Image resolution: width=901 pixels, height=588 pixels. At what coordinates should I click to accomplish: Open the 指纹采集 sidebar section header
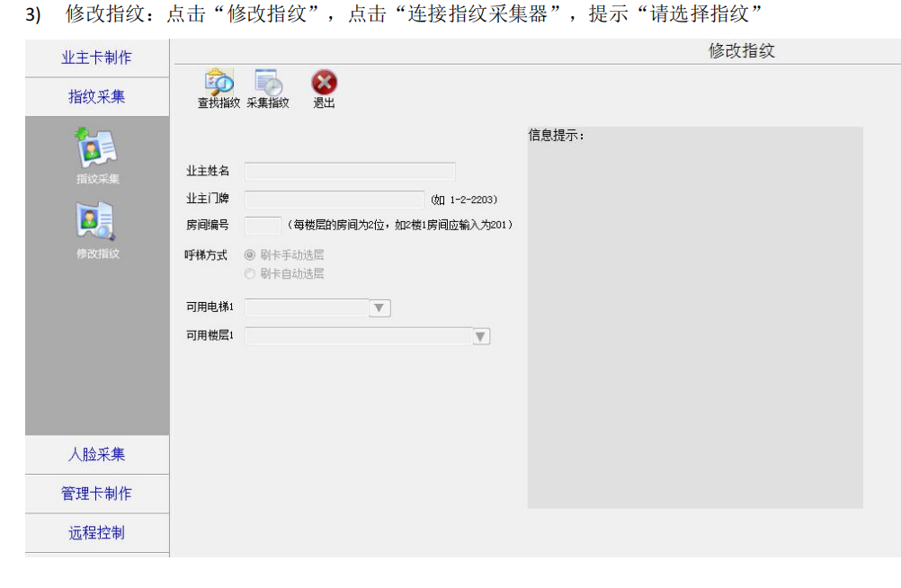pyautogui.click(x=96, y=96)
